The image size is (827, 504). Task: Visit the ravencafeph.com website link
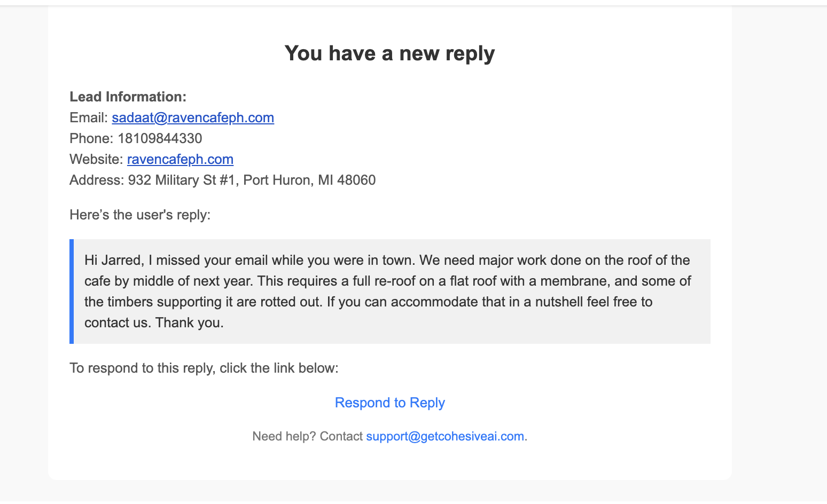click(180, 160)
